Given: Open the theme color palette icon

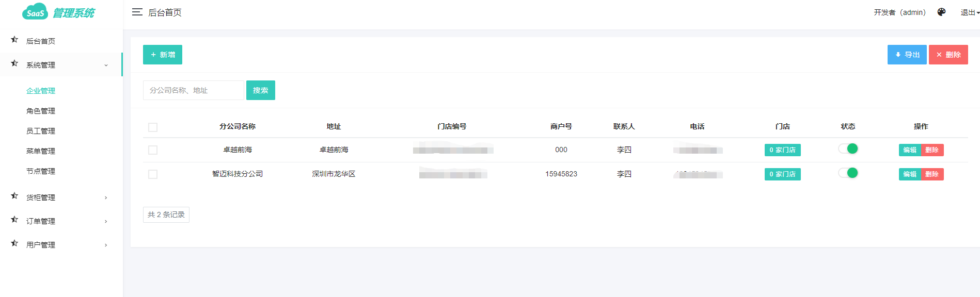Looking at the screenshot, I should pyautogui.click(x=941, y=12).
